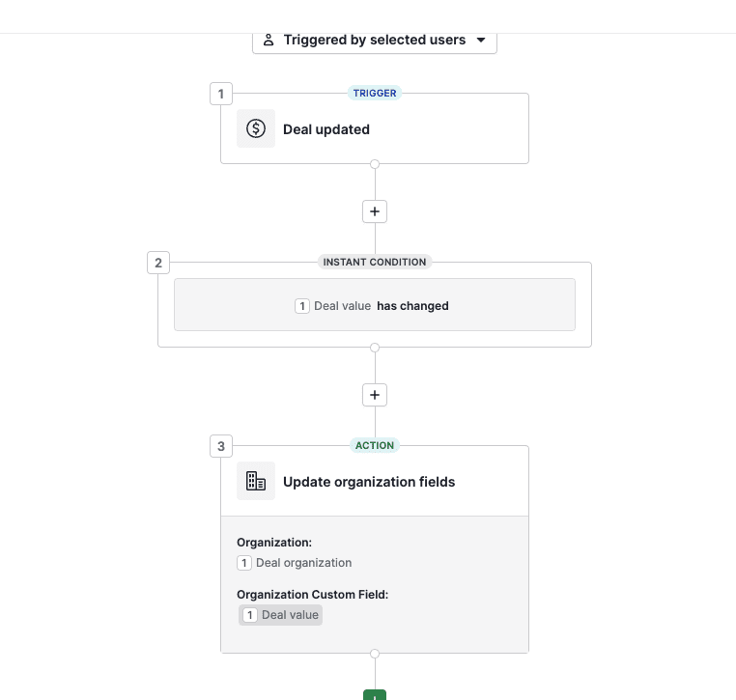Click the INSTANT CONDITION label badge
736x700 pixels.
point(375,262)
